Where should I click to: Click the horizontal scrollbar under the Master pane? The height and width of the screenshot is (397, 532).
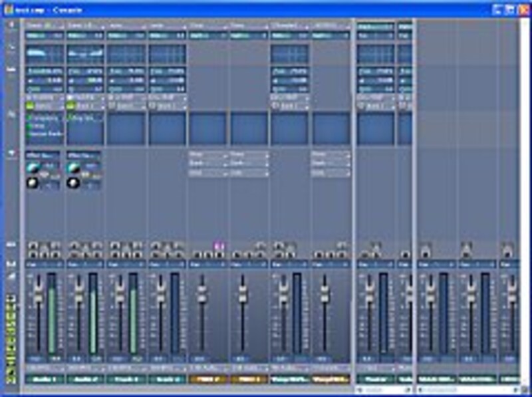(384, 390)
